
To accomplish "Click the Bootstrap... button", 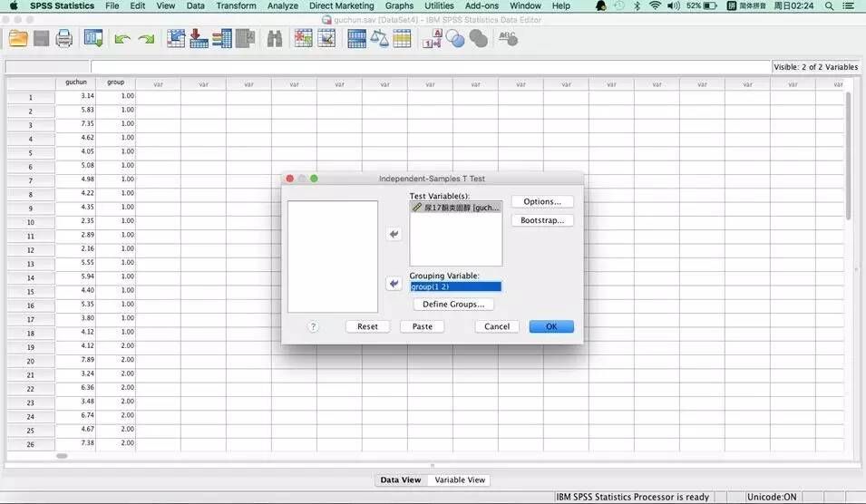I will coord(542,220).
